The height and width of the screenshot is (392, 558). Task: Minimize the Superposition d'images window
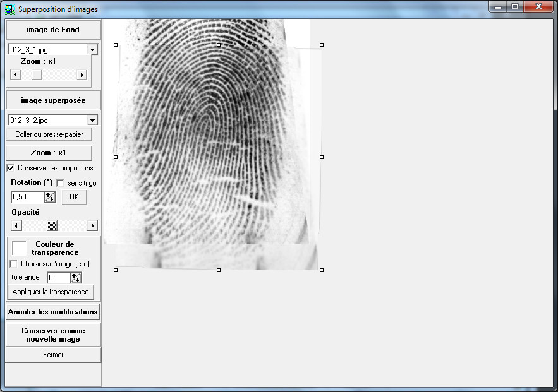tap(498, 7)
